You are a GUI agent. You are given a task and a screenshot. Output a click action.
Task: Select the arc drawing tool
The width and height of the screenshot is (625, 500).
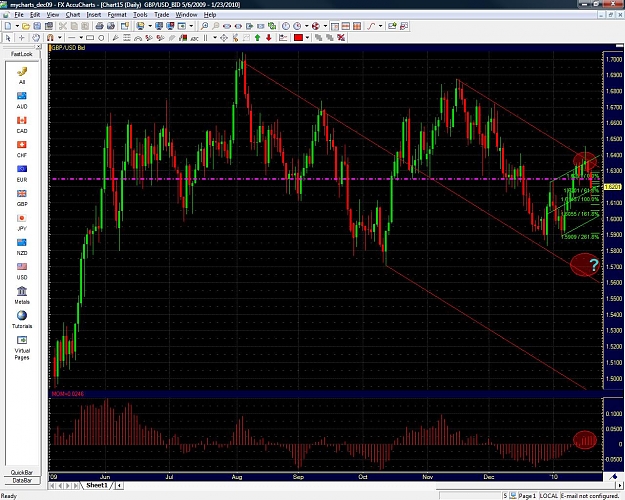pyautogui.click(x=138, y=38)
